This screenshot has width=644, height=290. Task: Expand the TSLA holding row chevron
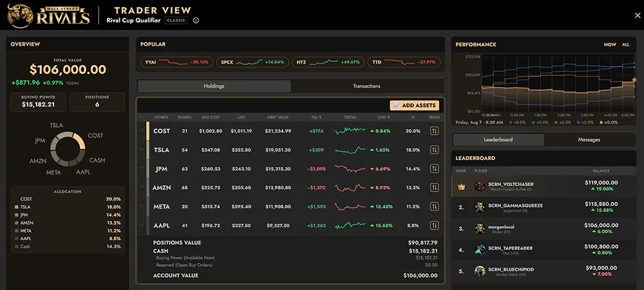[x=142, y=150]
